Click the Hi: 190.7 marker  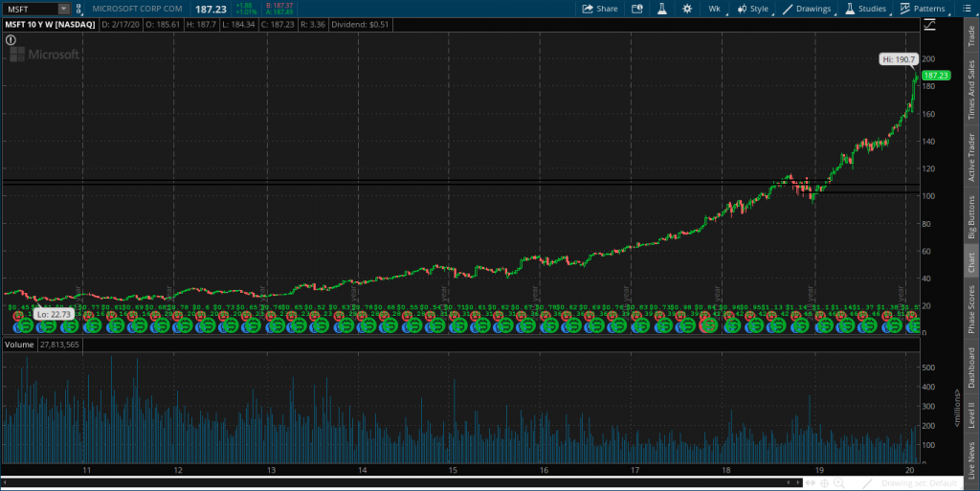(x=899, y=59)
